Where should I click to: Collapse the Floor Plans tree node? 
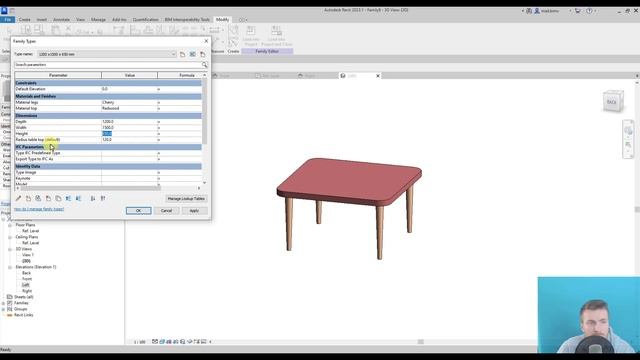10,225
